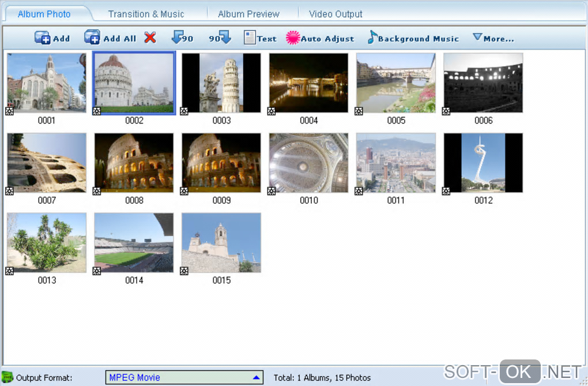Click the Output Format: label

point(44,378)
